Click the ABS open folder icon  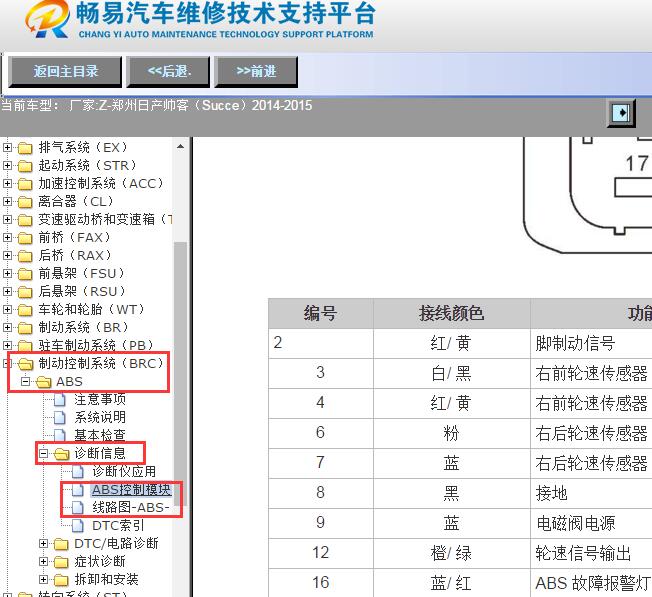43,382
